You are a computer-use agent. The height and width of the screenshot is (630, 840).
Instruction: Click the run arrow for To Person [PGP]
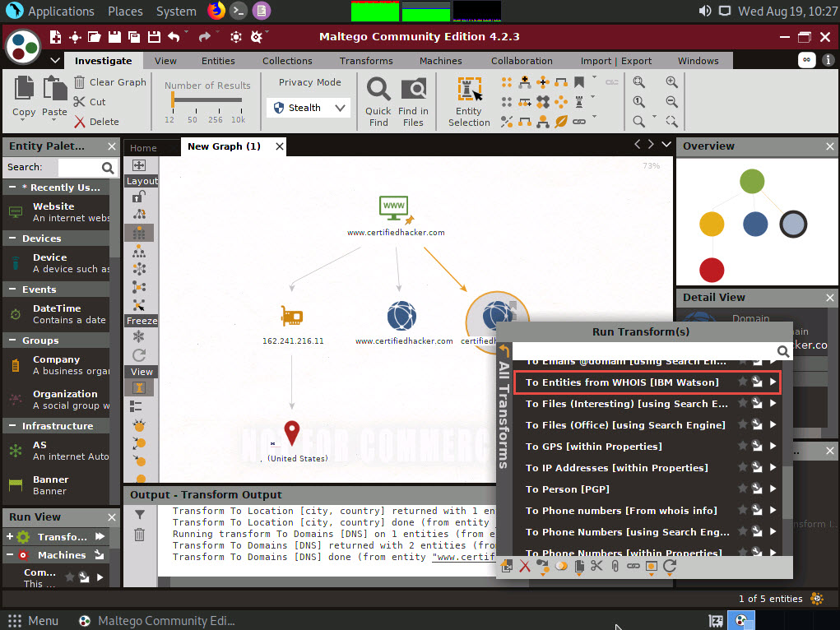click(773, 489)
